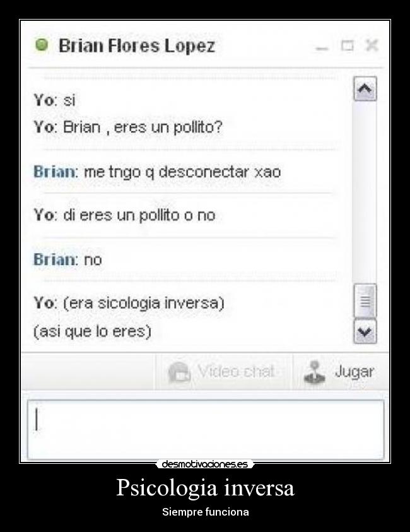This screenshot has height=532, width=410.
Task: Close the Brian Flores Lopez chat
Action: [x=372, y=45]
